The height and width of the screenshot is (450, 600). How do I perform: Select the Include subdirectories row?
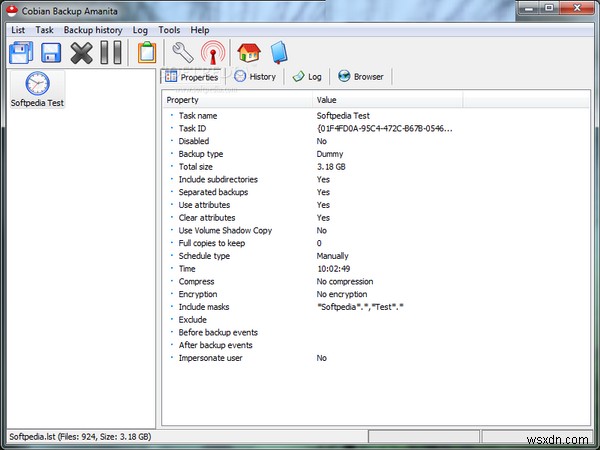(376, 179)
